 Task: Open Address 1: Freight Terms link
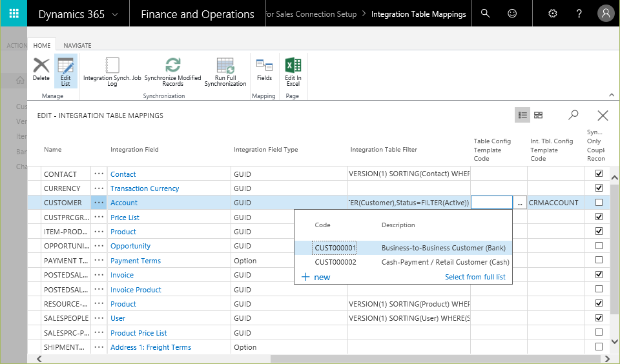[x=150, y=347]
